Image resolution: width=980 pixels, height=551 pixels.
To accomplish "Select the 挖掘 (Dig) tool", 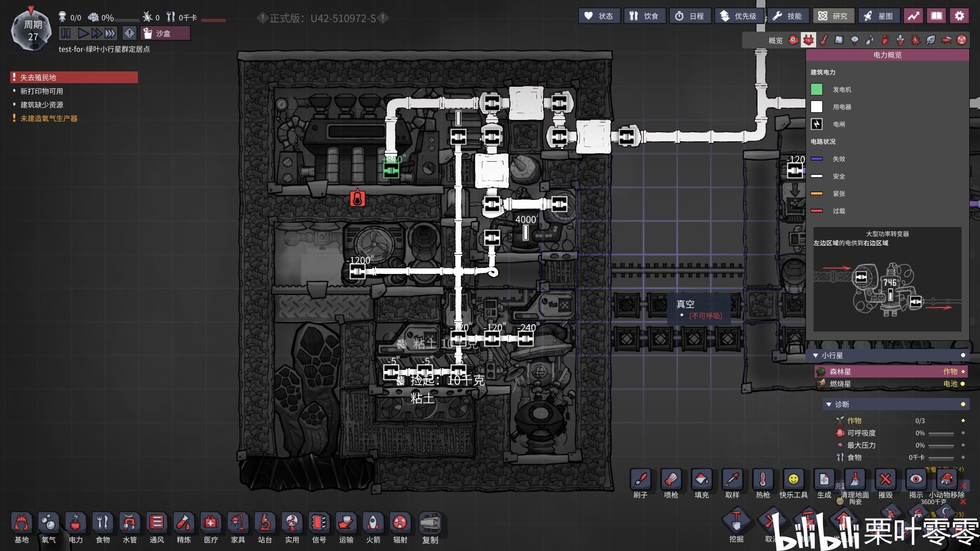I will tap(737, 525).
